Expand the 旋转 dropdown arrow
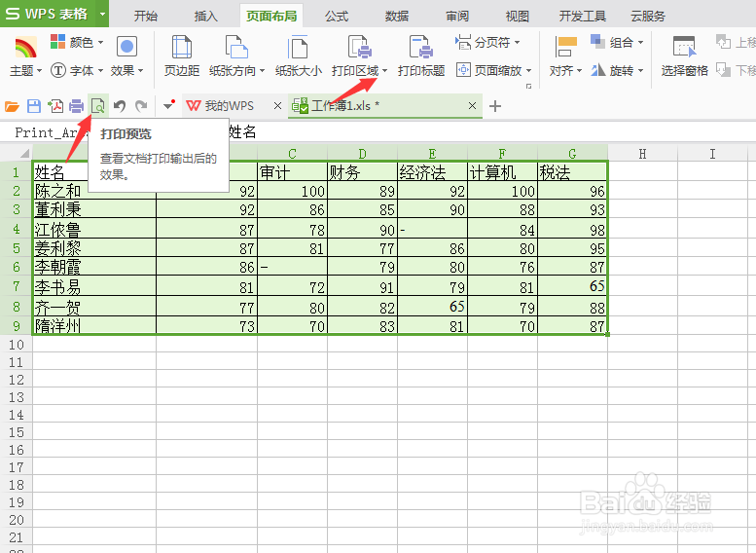756x553 pixels. coord(641,71)
